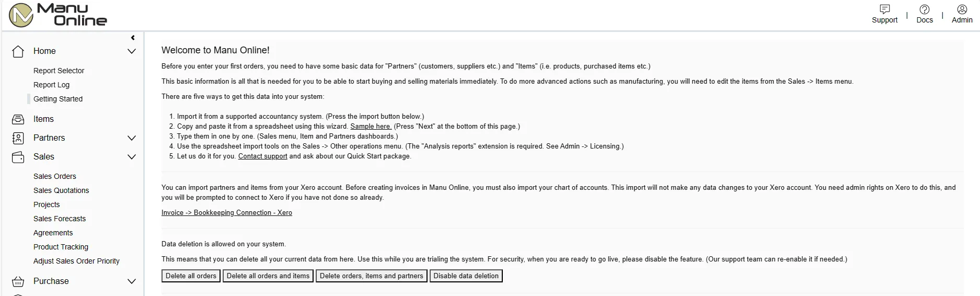Collapse the sidebar with the arrow
This screenshot has height=296, width=980.
pos(133,38)
